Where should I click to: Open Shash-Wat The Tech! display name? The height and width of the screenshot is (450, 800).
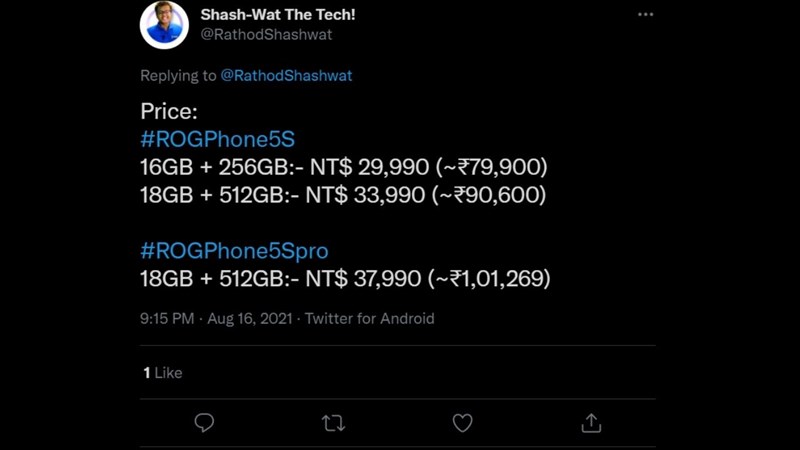(x=277, y=15)
